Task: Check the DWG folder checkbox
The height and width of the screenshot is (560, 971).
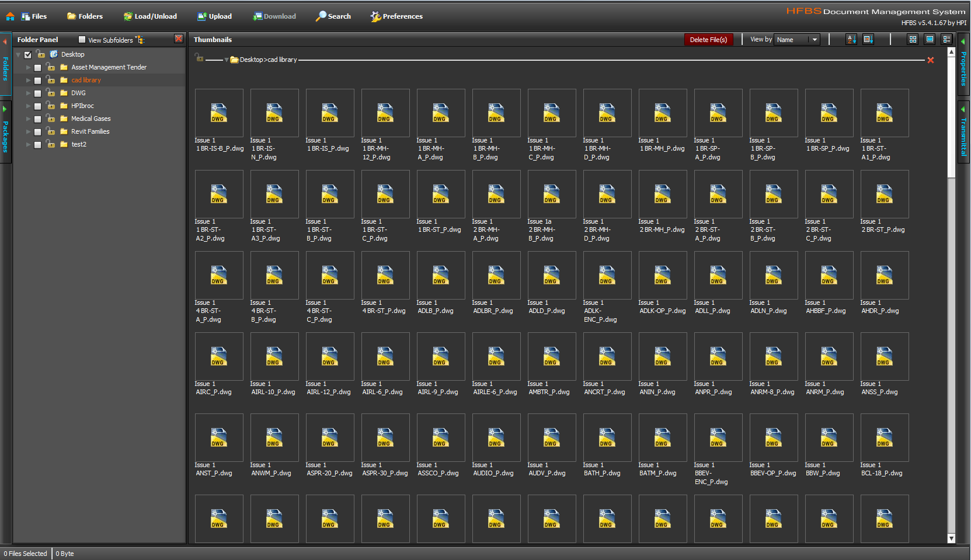Action: coord(37,93)
